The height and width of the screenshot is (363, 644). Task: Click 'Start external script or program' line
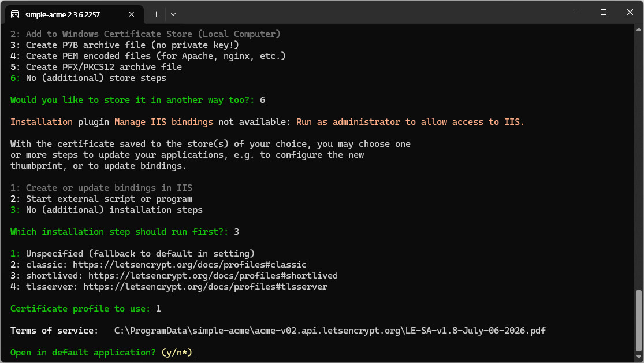click(x=101, y=199)
